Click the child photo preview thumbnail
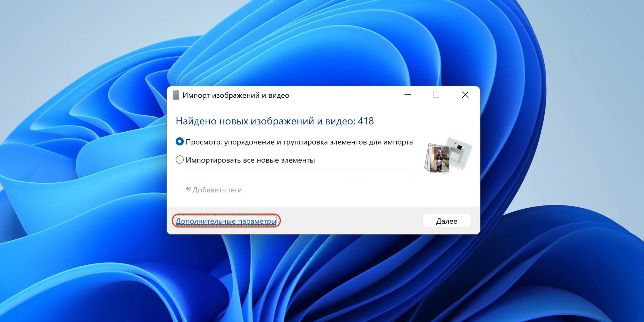Screen dimensions: 644x322 pyautogui.click(x=439, y=159)
